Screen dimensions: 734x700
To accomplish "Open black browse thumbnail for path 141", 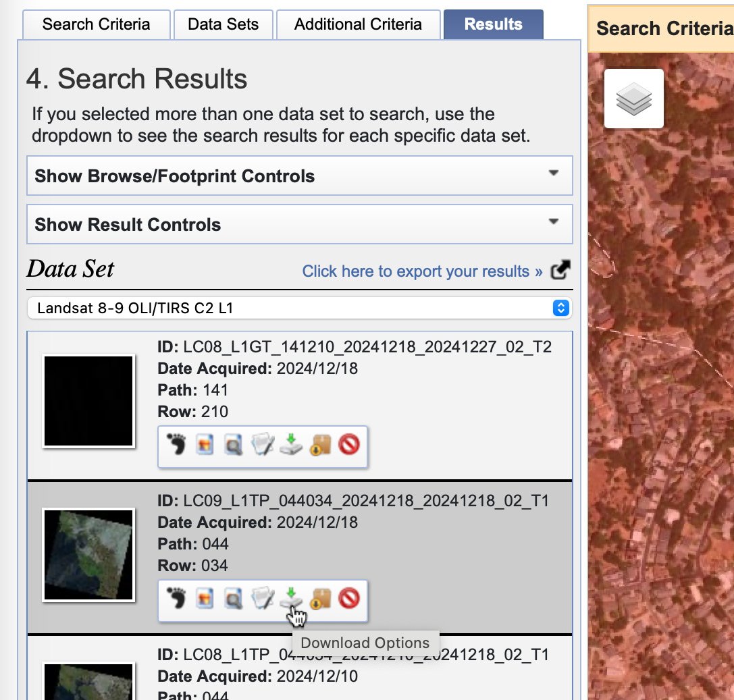I will click(x=88, y=401).
